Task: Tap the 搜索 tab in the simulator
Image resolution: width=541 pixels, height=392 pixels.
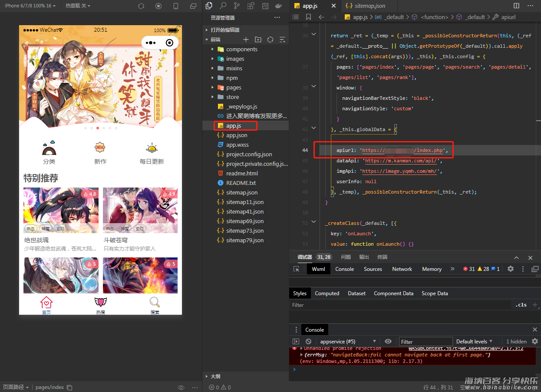Action: (155, 306)
